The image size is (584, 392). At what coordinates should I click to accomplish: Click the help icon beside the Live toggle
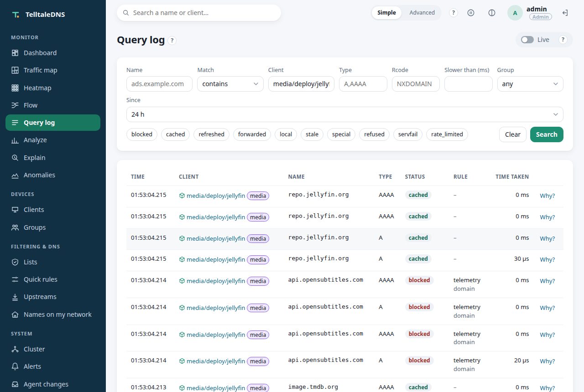563,40
